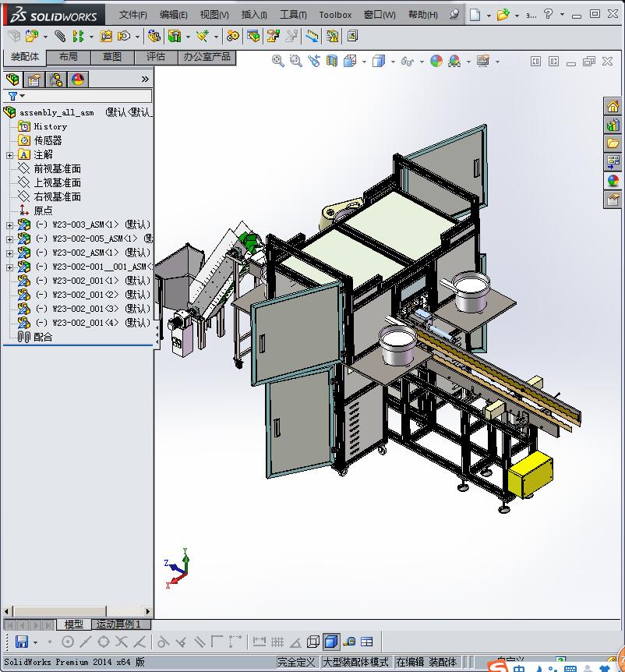
Task: Click the Smart Fasteners icon
Action: pyautogui.click(x=106, y=36)
